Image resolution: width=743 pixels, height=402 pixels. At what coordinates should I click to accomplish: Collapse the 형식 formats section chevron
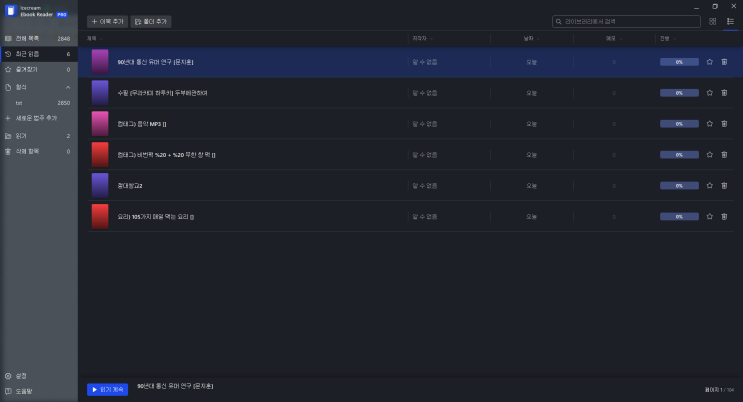[x=68, y=87]
